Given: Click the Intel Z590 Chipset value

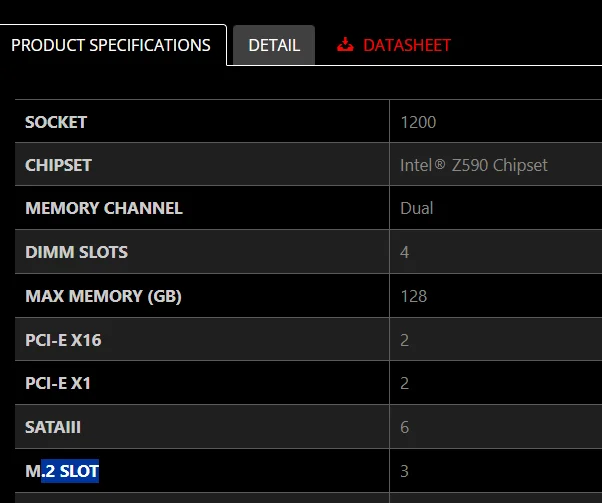Looking at the screenshot, I should [474, 165].
